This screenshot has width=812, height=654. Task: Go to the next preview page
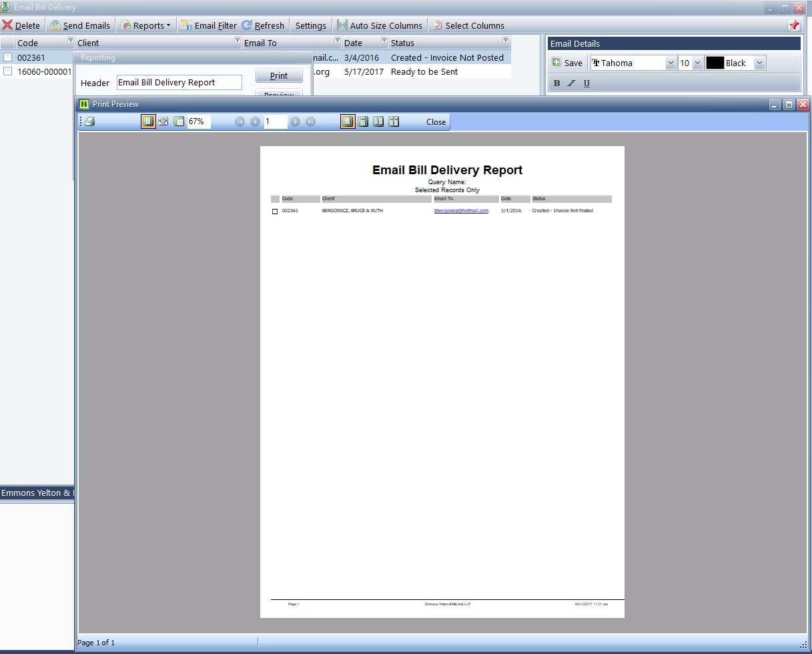pos(295,121)
